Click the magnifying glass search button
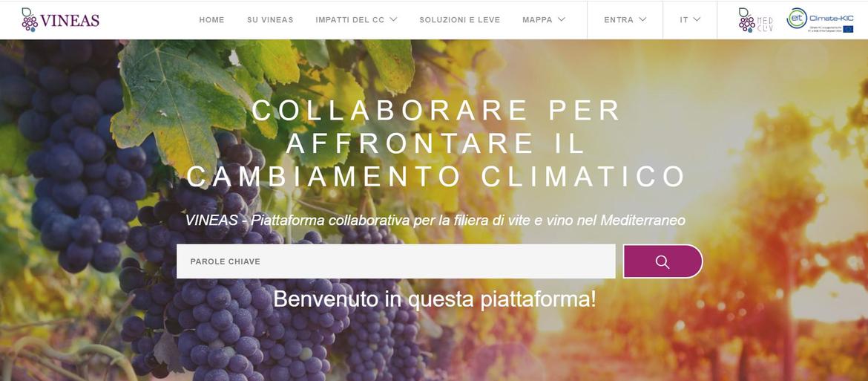 pyautogui.click(x=662, y=261)
